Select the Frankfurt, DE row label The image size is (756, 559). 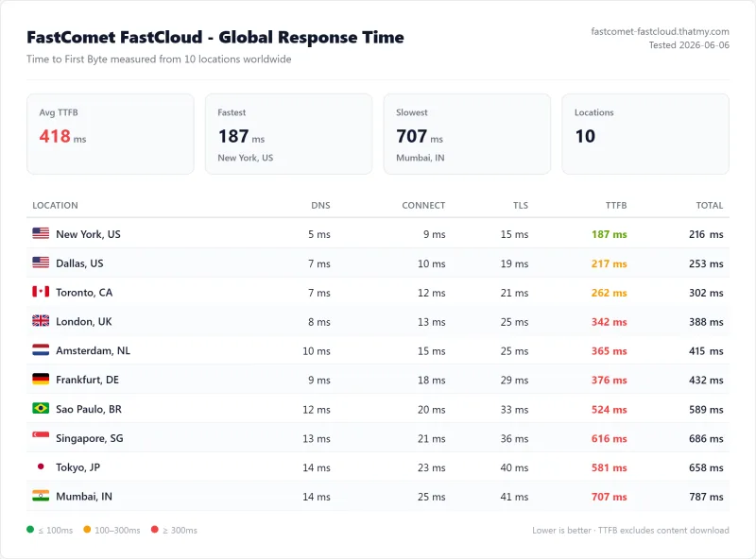(x=87, y=380)
